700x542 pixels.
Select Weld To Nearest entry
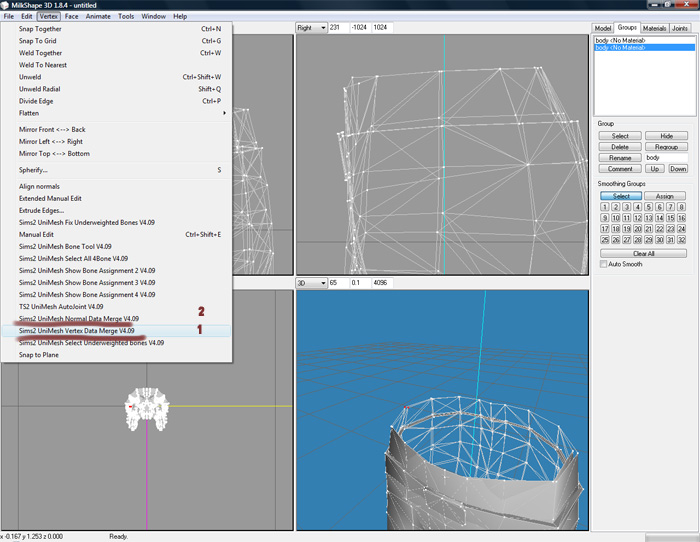116,65
